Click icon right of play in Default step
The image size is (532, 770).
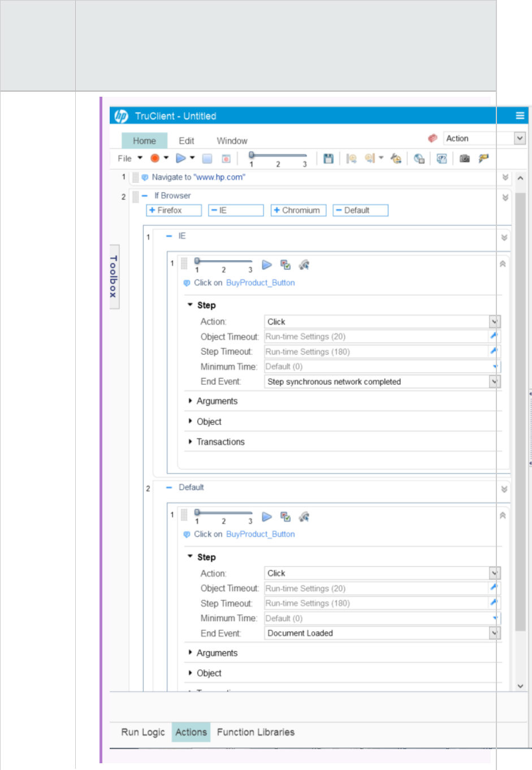coord(286,517)
